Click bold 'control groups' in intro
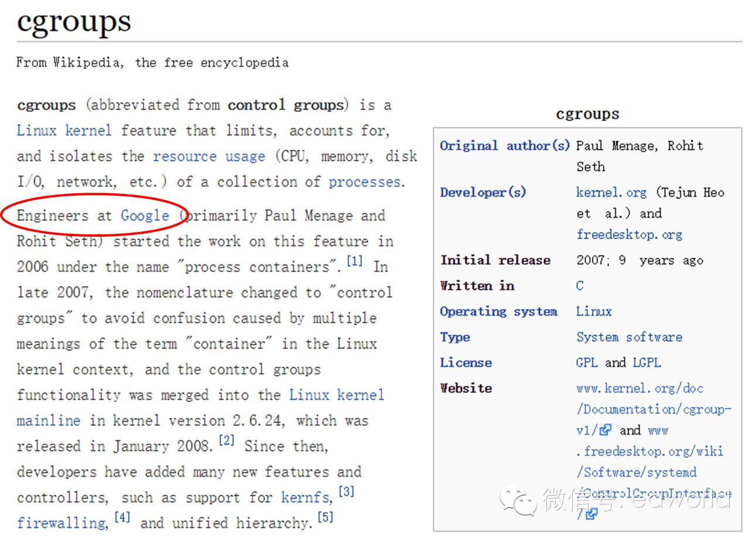756x539 pixels. (286, 105)
